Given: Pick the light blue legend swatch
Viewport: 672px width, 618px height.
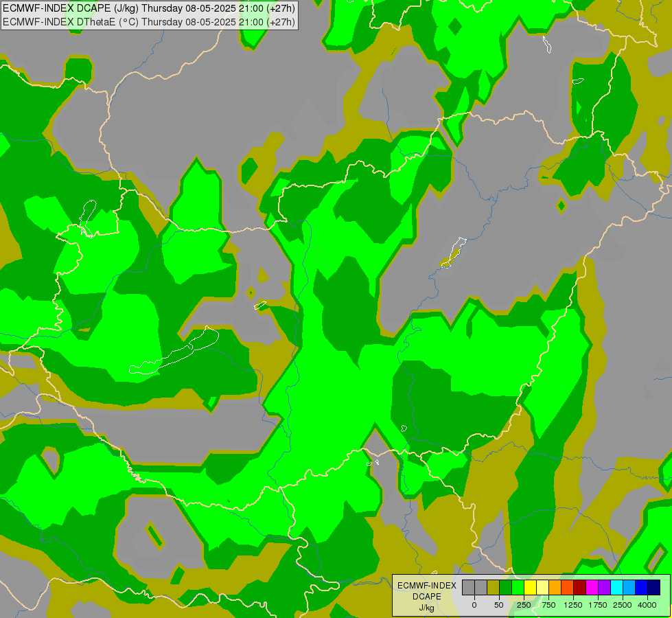Looking at the screenshot, I should pyautogui.click(x=629, y=587).
